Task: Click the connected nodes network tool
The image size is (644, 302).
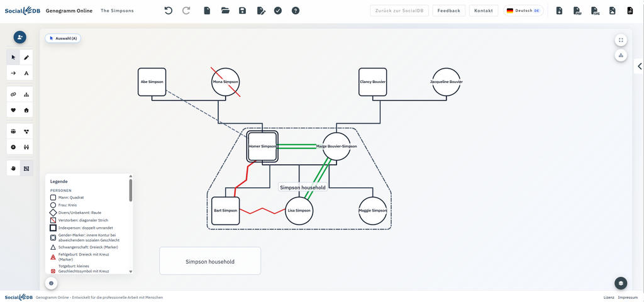Action: (26, 131)
